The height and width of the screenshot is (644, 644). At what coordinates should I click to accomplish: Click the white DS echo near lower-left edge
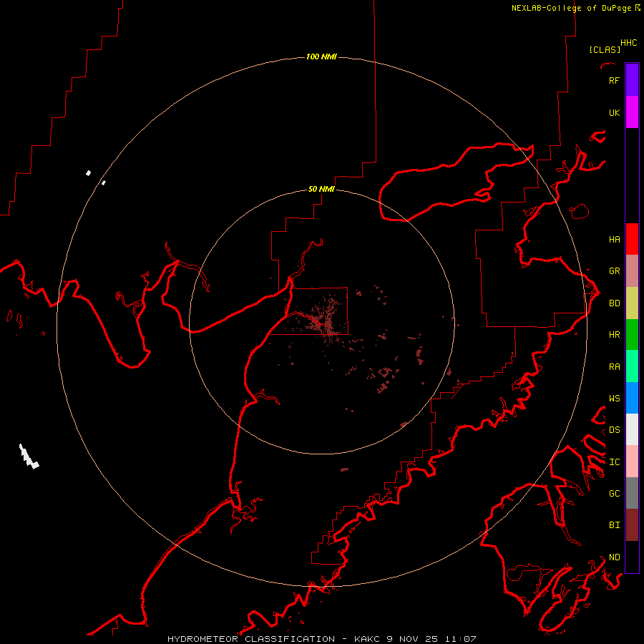point(29,457)
